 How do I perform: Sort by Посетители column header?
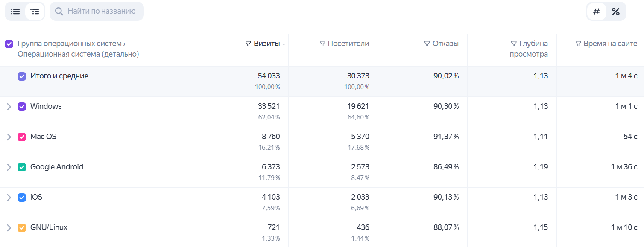click(348, 44)
